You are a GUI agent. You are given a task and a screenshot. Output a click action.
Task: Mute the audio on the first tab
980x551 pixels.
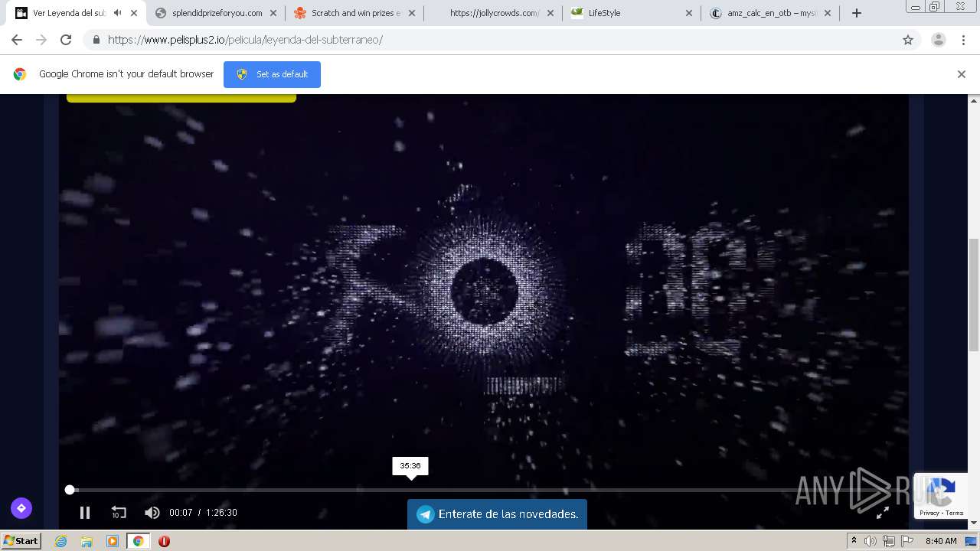click(117, 13)
